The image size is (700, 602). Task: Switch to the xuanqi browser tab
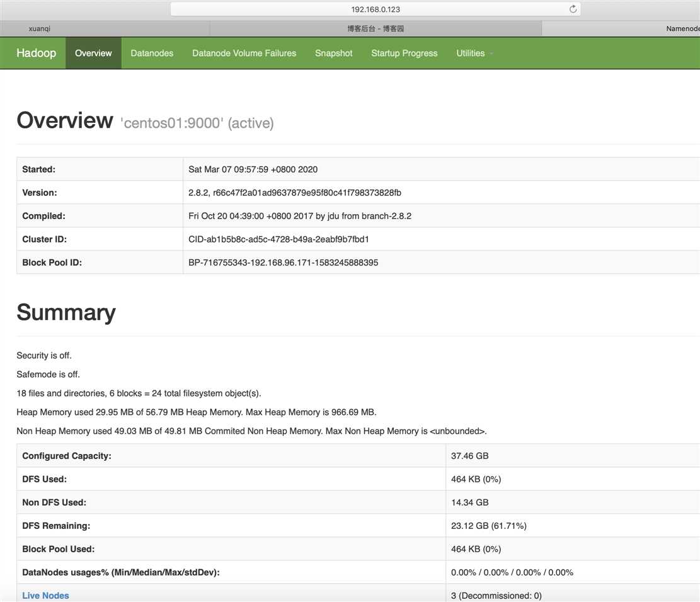click(x=105, y=28)
